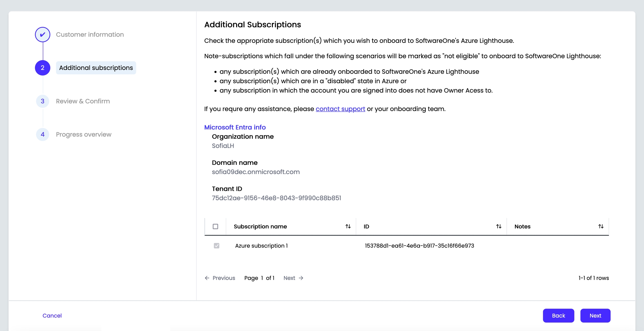Open the contact support link
This screenshot has height=331, width=644.
pos(340,109)
